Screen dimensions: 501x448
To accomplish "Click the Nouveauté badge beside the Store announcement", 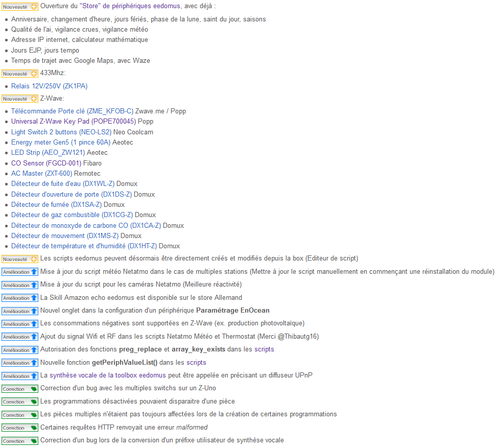I will pyautogui.click(x=20, y=7).
